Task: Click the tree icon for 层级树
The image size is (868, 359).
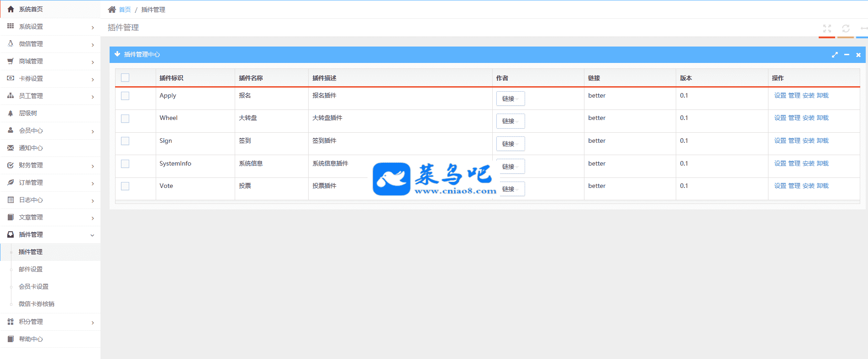Action: (11, 113)
